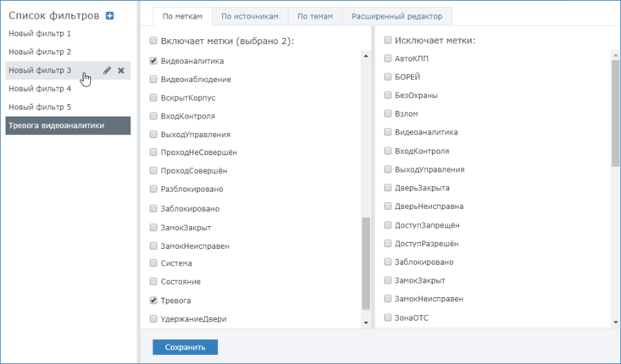Enable the Видеонаблюдение tag checkbox
The height and width of the screenshot is (364, 621).
point(153,79)
